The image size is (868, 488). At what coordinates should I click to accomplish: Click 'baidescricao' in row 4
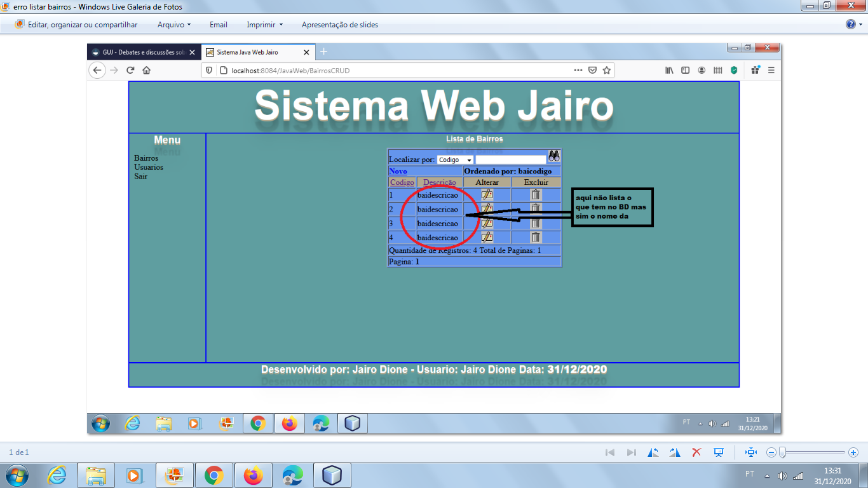[x=438, y=238]
